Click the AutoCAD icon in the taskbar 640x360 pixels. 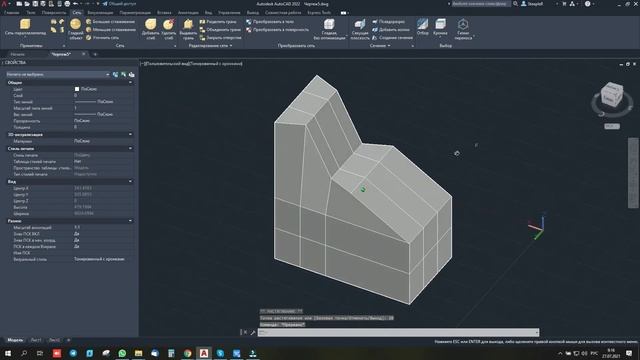point(204,353)
